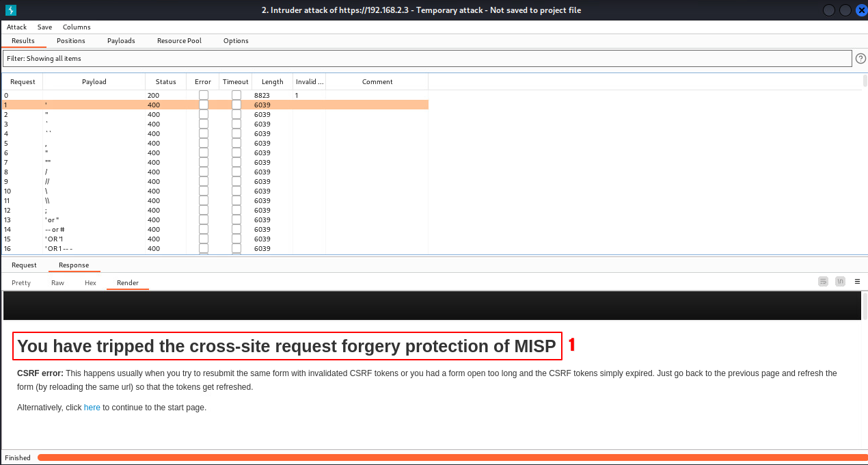Toggle Timeout checkbox for request 5
Viewport: 868px width, 465px height.
tap(236, 143)
